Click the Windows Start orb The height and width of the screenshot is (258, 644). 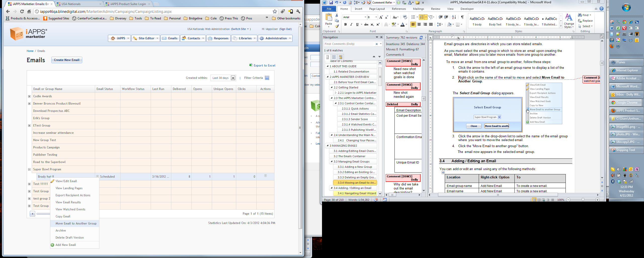click(626, 8)
